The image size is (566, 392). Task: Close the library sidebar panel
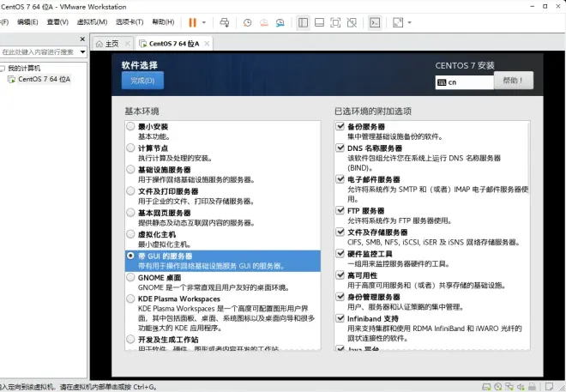(x=82, y=39)
